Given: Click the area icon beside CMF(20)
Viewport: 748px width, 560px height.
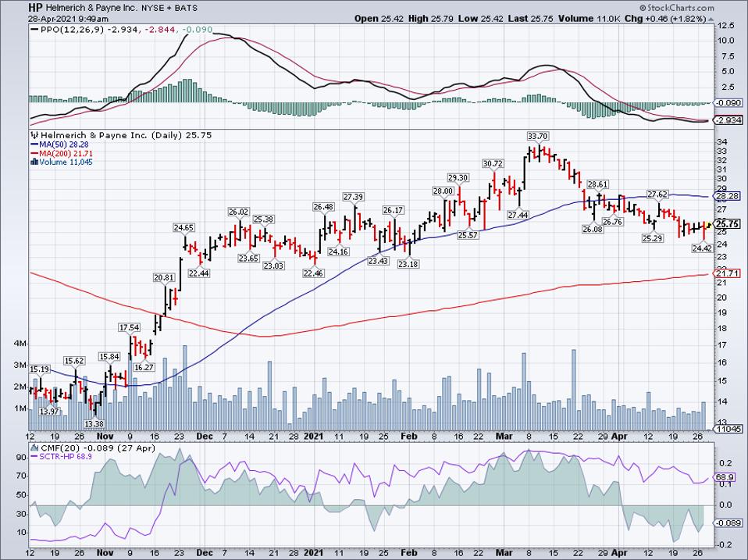Looking at the screenshot, I should point(34,448).
